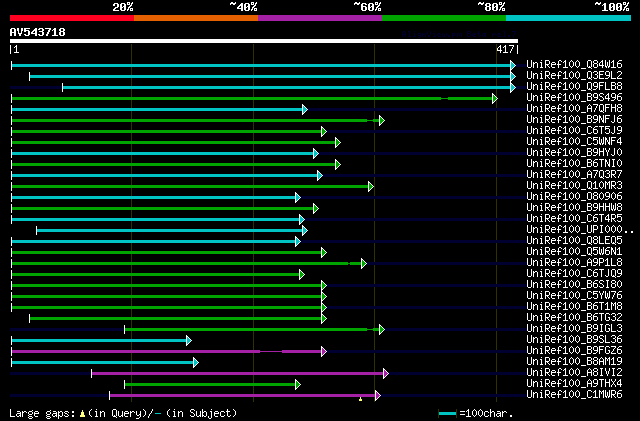
Task: Click the cyan arrowhead ending B8AM19 alignment
Action: (196, 362)
